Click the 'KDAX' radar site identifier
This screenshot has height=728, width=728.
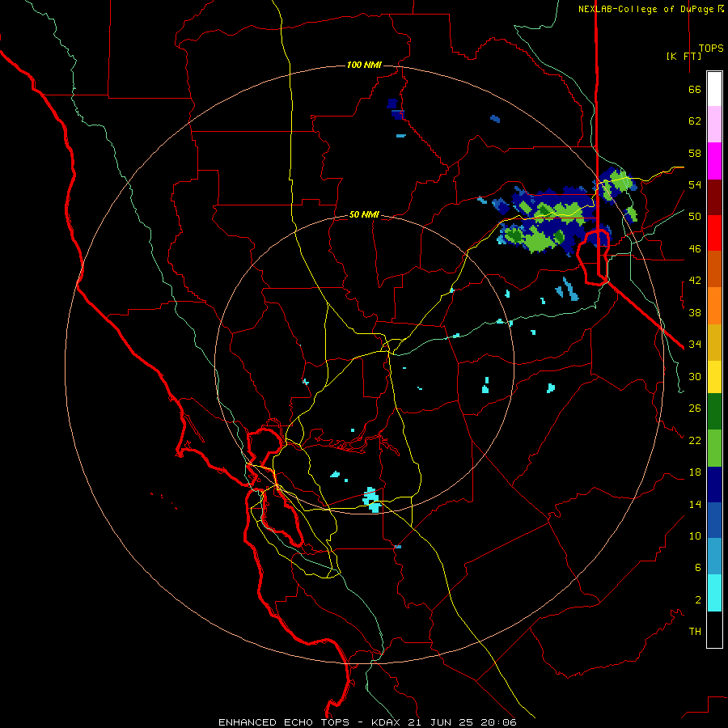(x=386, y=722)
